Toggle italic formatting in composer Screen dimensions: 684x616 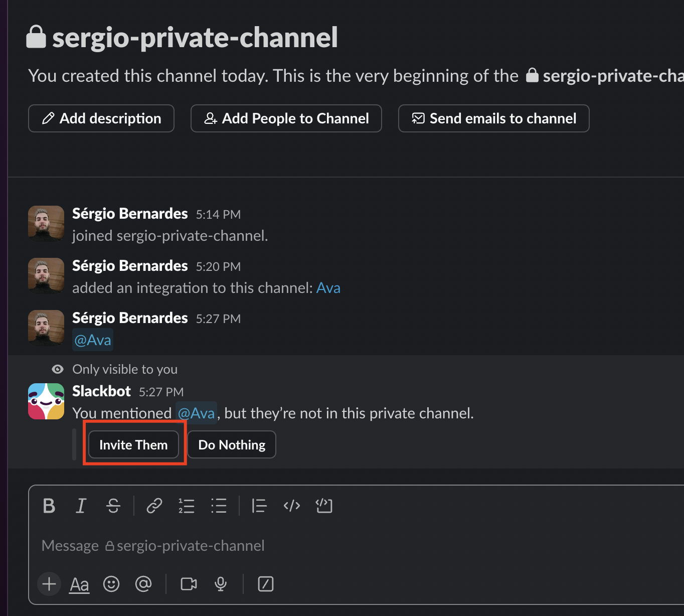coord(81,506)
